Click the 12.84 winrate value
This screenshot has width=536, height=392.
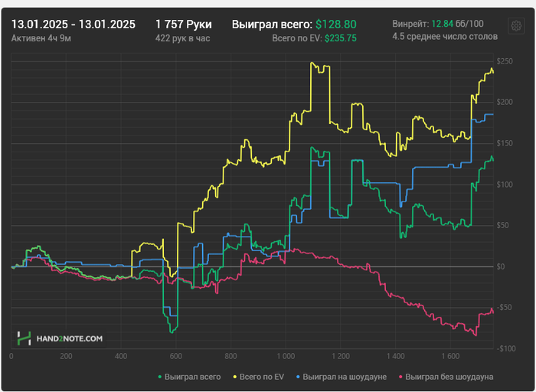(443, 24)
